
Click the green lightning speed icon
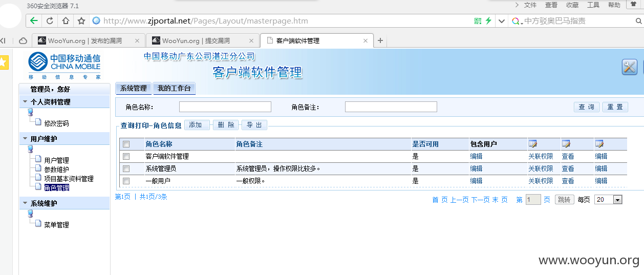pyautogui.click(x=488, y=21)
